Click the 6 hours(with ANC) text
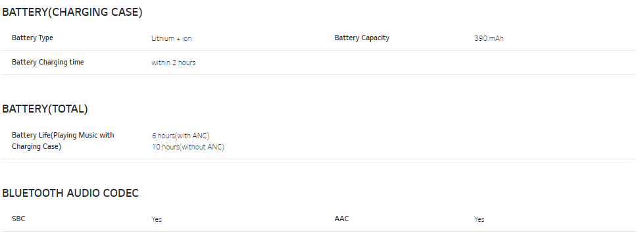The width and height of the screenshot is (644, 237). (180, 136)
